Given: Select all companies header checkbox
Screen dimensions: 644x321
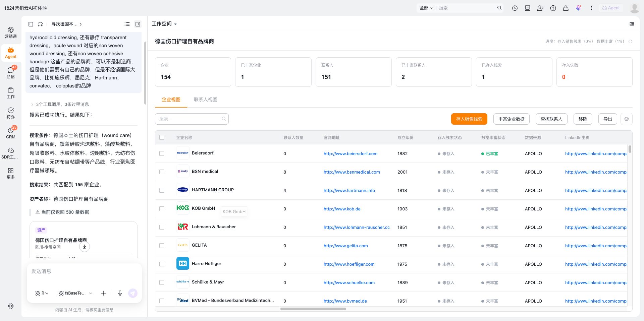Looking at the screenshot, I should (162, 137).
